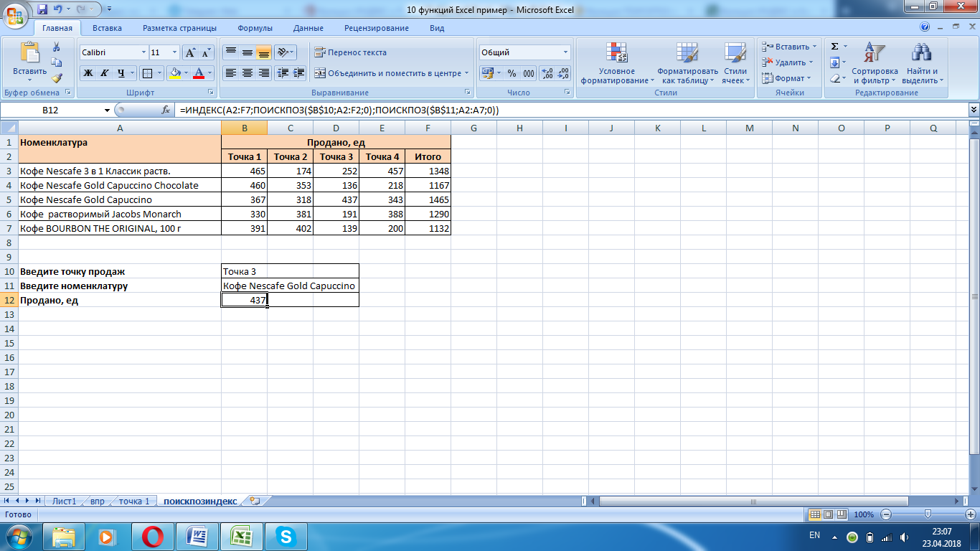The image size is (980, 551).
Task: Switch to Вид ribbon tab
Action: (437, 28)
